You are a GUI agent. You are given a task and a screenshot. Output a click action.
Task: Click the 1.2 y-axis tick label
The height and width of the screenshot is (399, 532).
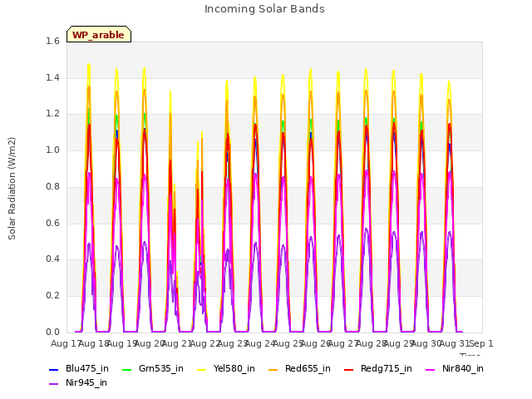pyautogui.click(x=52, y=114)
